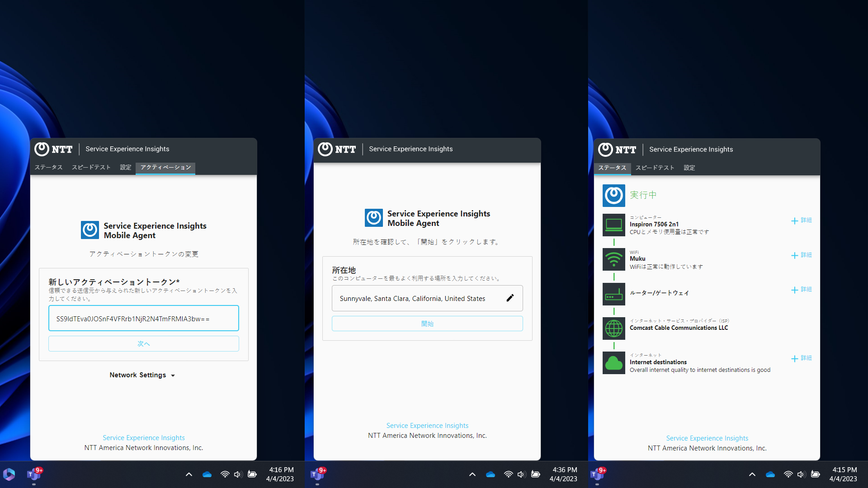Open the 設定 tab in the right window

[x=689, y=168]
